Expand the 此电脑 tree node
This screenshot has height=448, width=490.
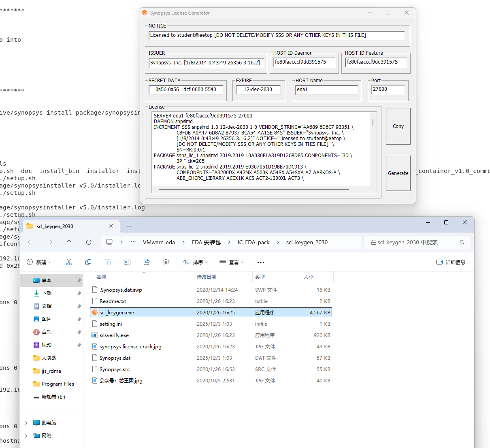tap(26, 423)
